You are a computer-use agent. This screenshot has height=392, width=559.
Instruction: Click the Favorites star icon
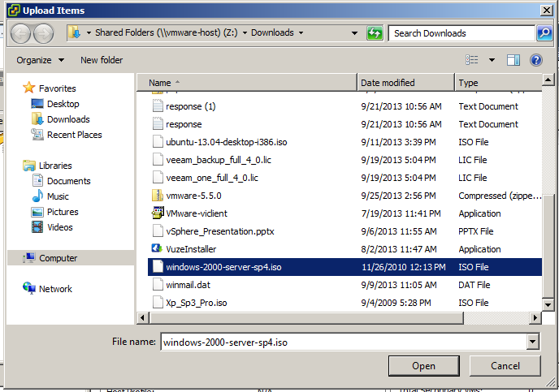point(29,88)
